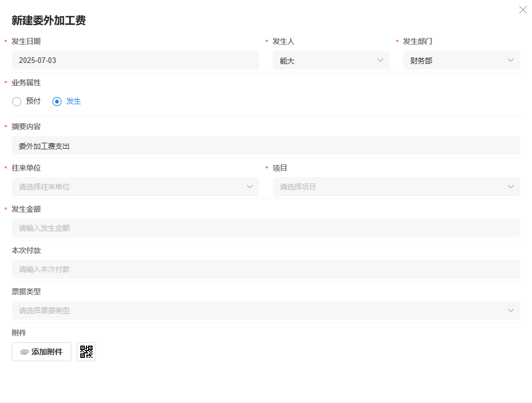Click into the 发生金额 input box
Screen dimensions: 532x403
point(265,228)
